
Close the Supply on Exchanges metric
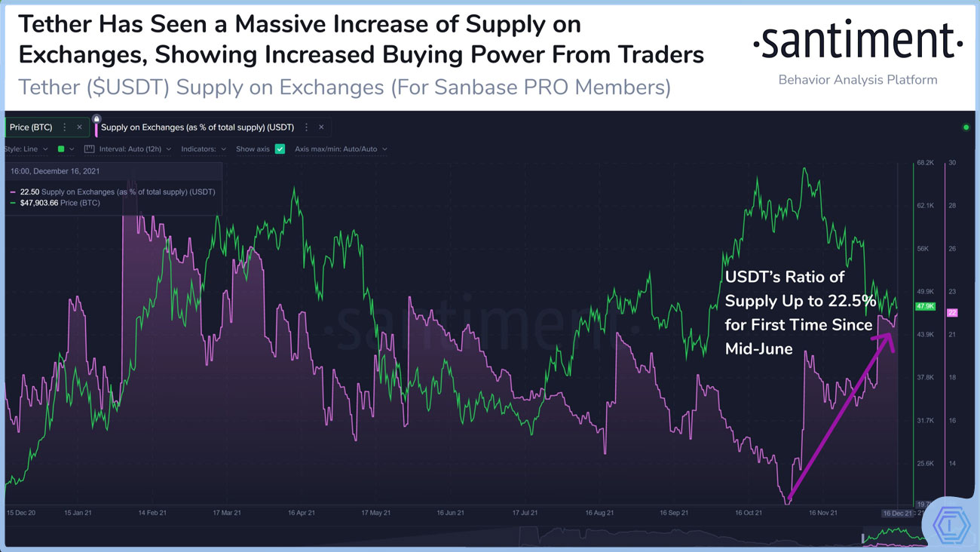[321, 127]
